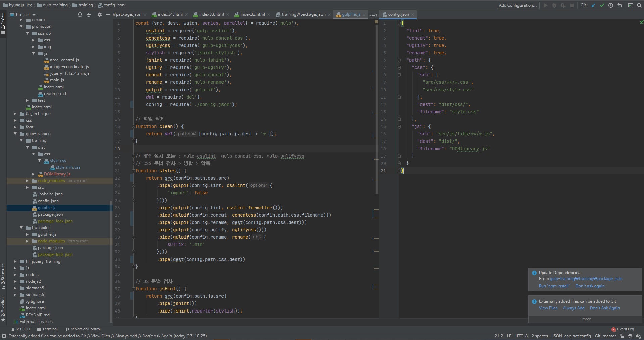Switch to the training\package.json tab

click(x=303, y=14)
